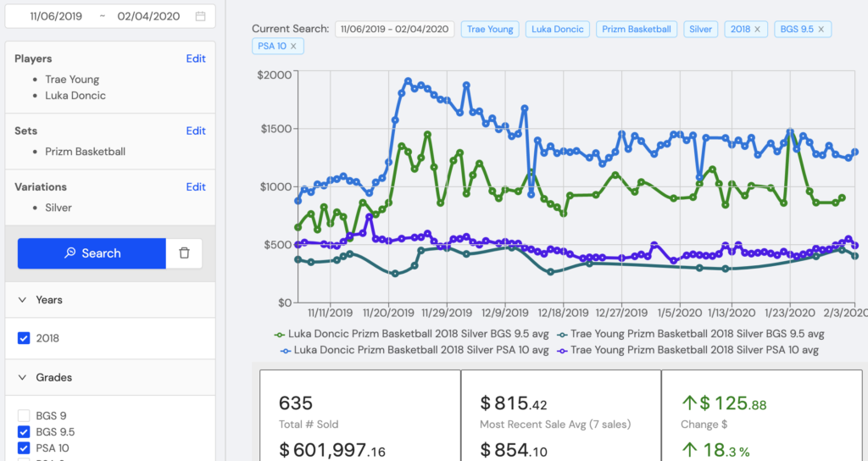
Task: Select Luka Doncic in Players list
Action: [75, 96]
